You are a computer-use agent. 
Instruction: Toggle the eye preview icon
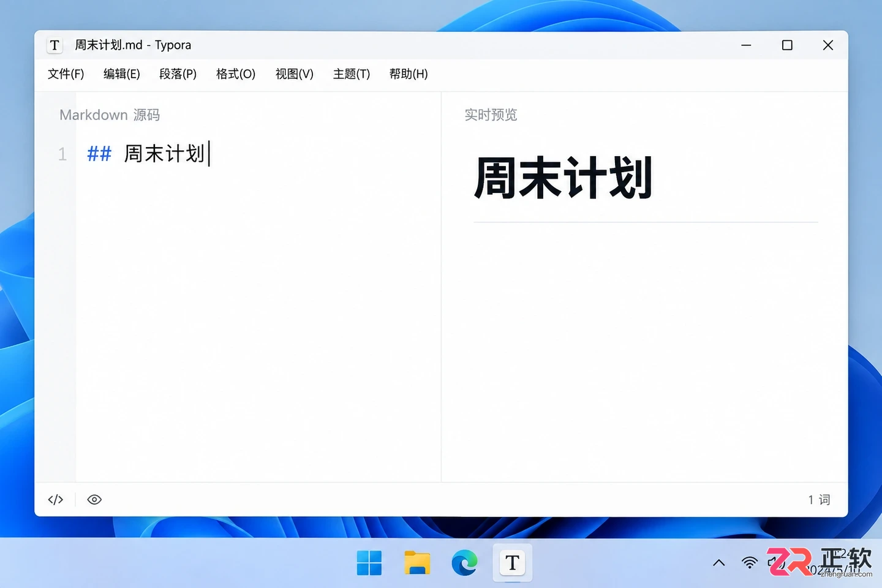point(94,500)
